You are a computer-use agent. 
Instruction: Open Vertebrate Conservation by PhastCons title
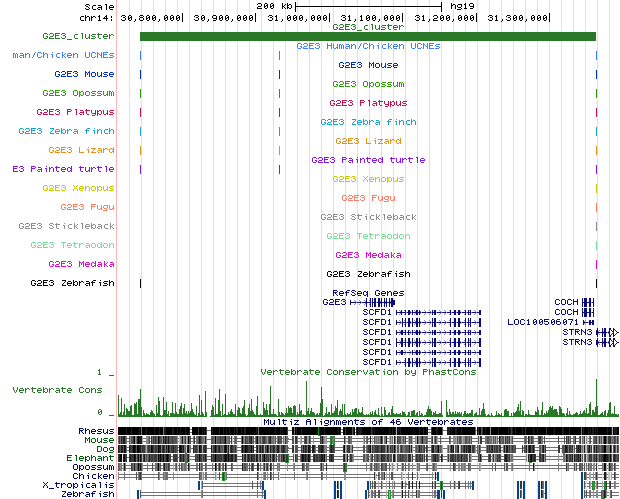367,372
